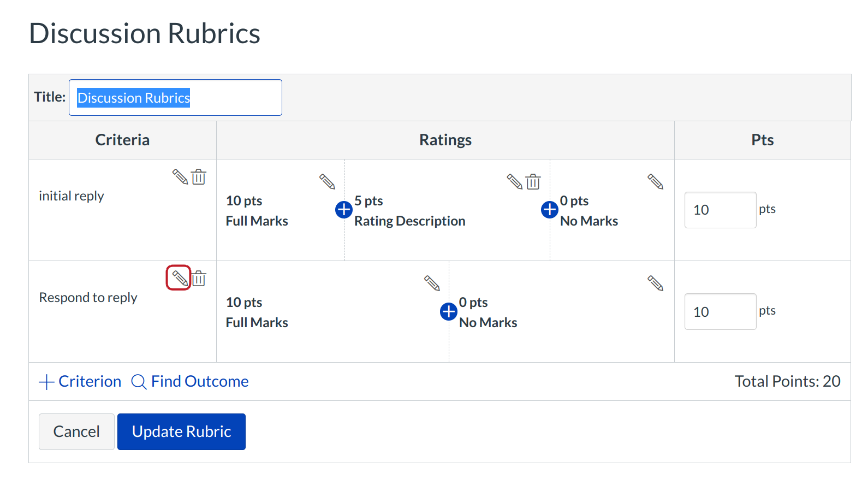This screenshot has height=485, width=868.
Task: Add rating between 5 pts and 0 pts
Action: [x=550, y=209]
